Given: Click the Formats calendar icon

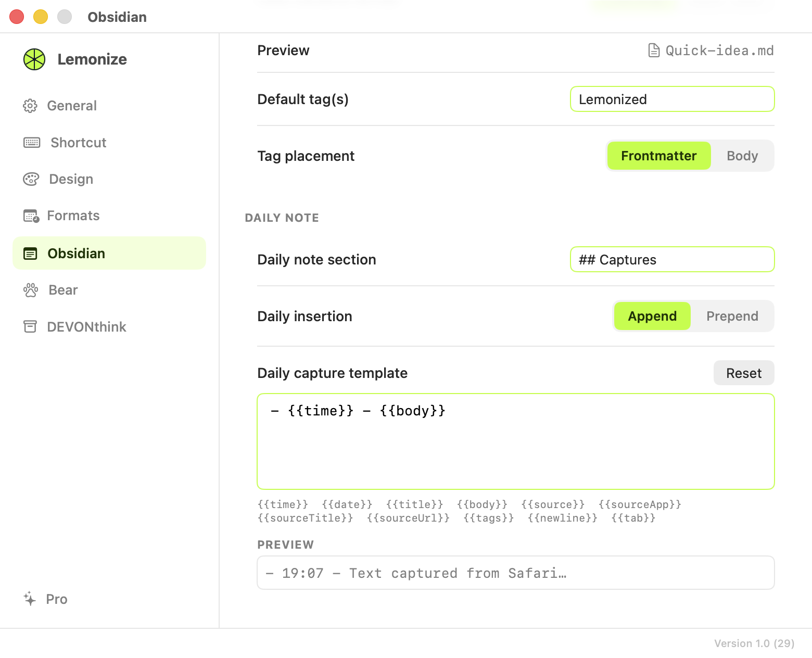Looking at the screenshot, I should coord(31,216).
